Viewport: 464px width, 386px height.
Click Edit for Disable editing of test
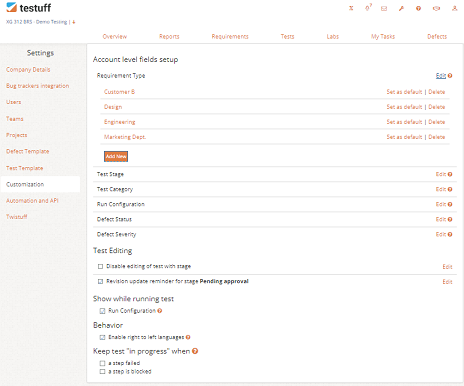(x=447, y=267)
